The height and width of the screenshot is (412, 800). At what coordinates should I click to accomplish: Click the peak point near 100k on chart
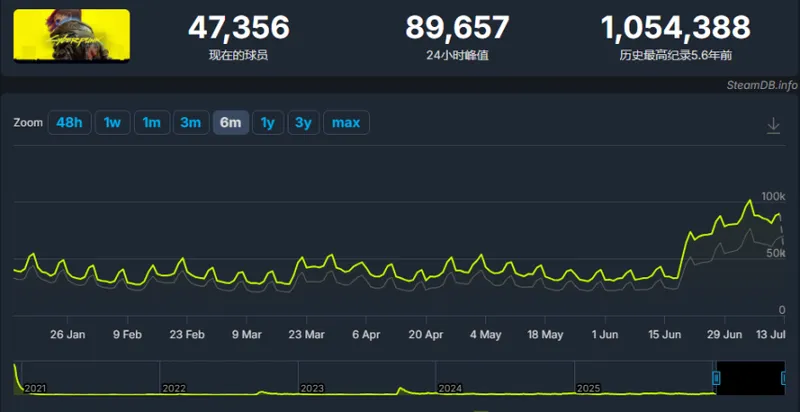coord(749,200)
